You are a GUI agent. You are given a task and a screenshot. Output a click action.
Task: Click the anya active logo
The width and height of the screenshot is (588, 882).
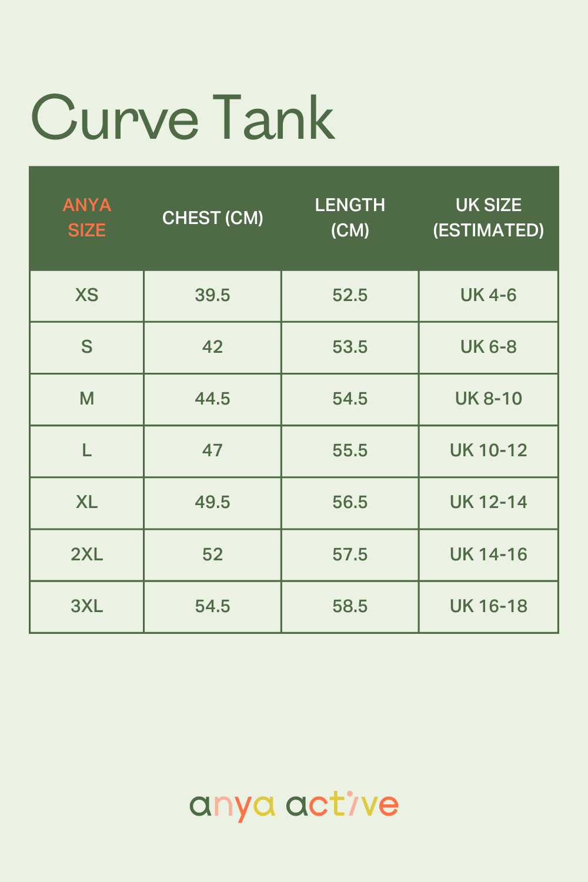click(x=294, y=805)
